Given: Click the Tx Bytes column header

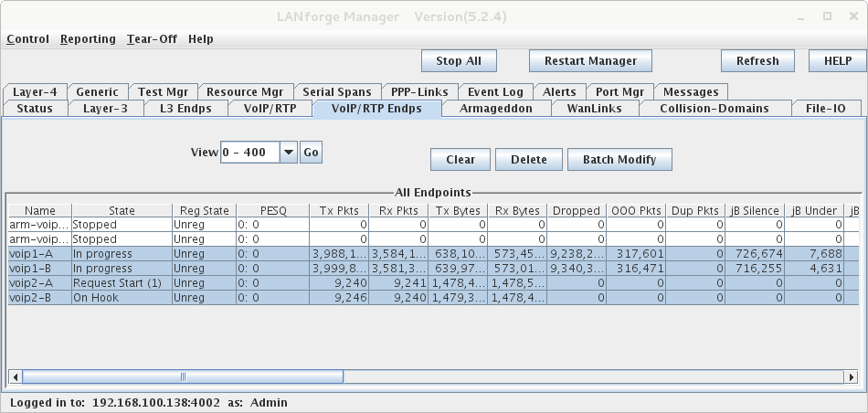Looking at the screenshot, I should 458,211.
